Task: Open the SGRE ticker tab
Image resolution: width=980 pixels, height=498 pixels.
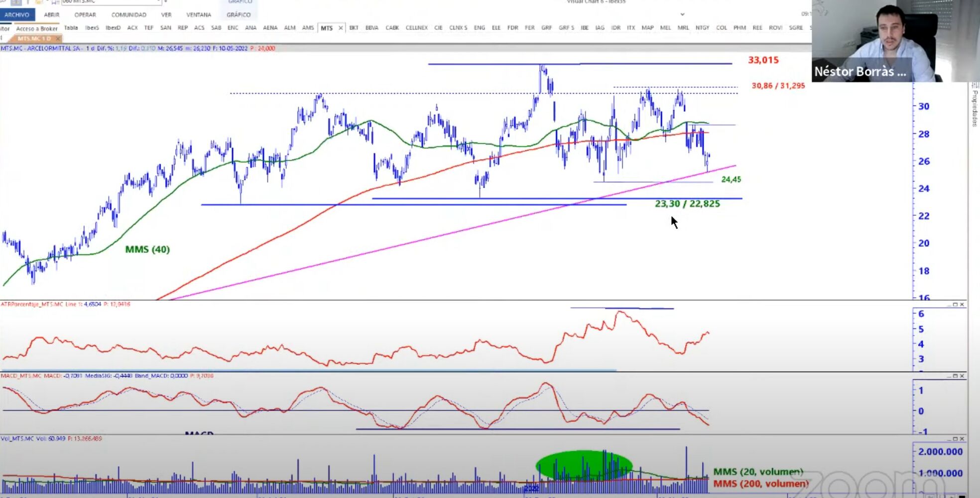Action: pos(796,28)
